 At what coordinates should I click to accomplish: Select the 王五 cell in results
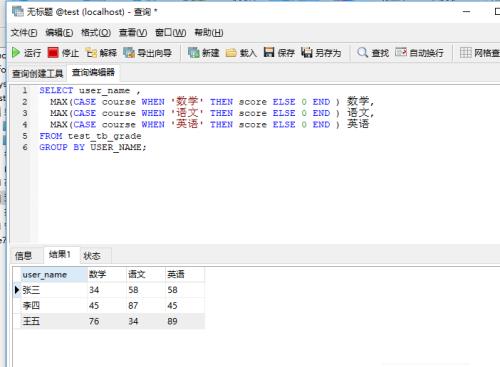pyautogui.click(x=54, y=321)
